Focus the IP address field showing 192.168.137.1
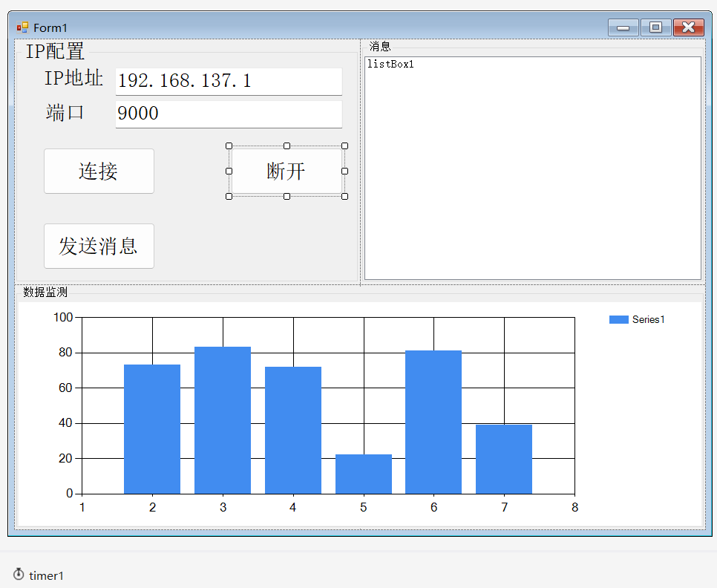Image resolution: width=717 pixels, height=588 pixels. coord(229,81)
